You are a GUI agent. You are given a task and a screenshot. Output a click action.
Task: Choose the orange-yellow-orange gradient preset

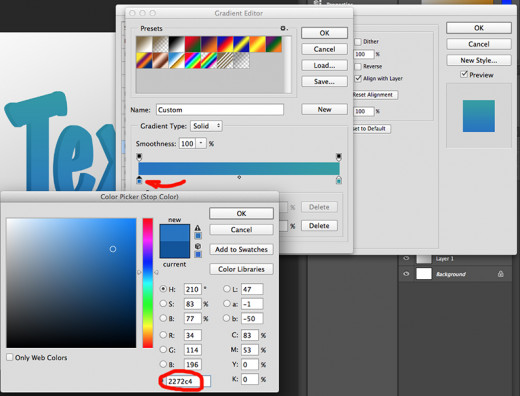click(258, 44)
